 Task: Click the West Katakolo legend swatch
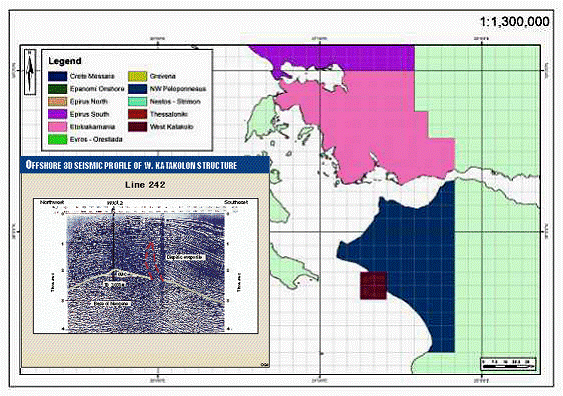(138, 127)
